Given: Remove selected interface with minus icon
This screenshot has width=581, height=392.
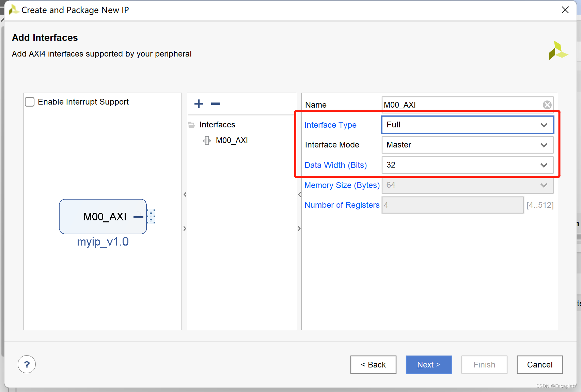Looking at the screenshot, I should (215, 104).
